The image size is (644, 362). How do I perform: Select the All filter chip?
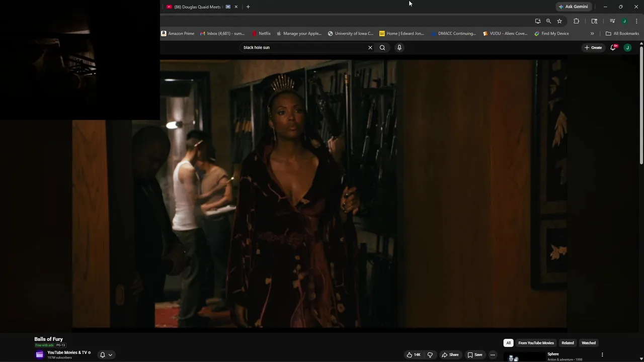point(508,343)
